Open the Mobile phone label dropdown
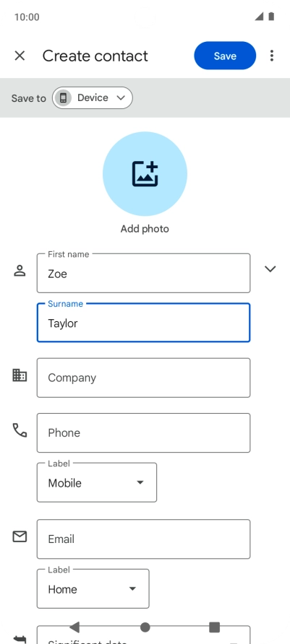290x644 pixels. [97, 482]
